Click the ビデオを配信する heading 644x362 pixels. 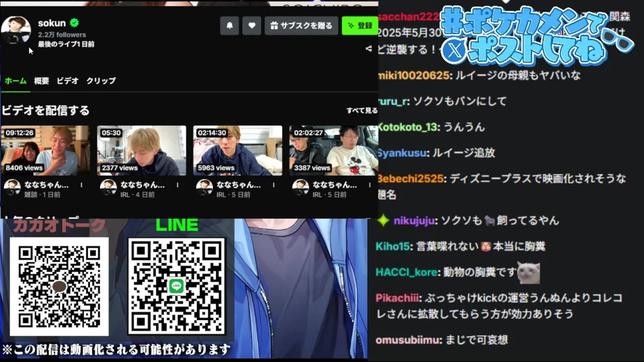point(45,110)
